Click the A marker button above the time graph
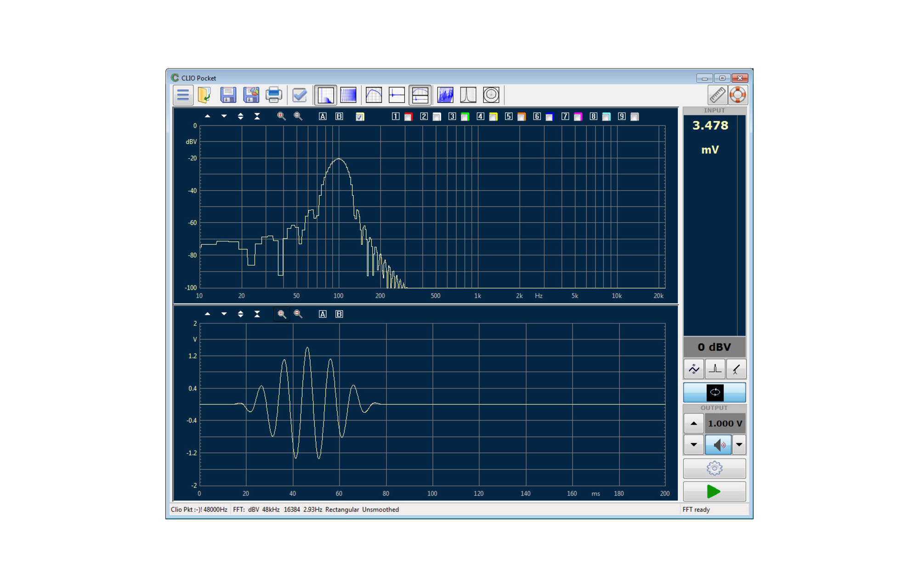This screenshot has width=919, height=588. click(323, 314)
